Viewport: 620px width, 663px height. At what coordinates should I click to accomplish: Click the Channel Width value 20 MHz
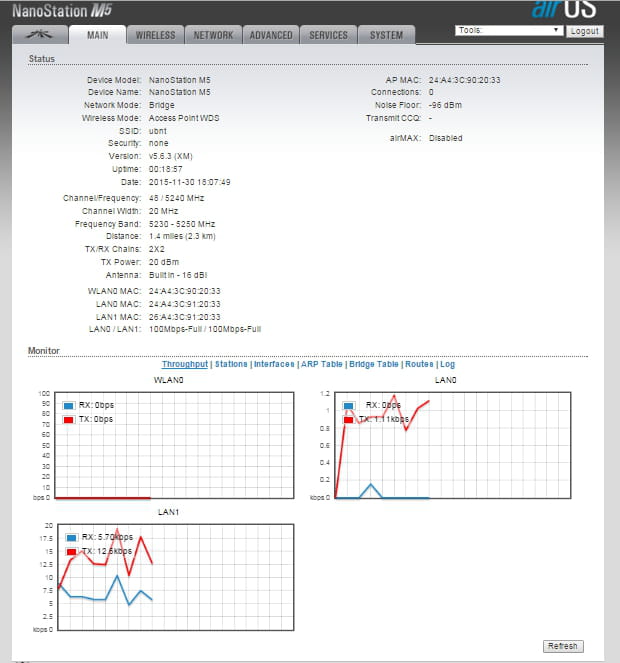(x=163, y=211)
